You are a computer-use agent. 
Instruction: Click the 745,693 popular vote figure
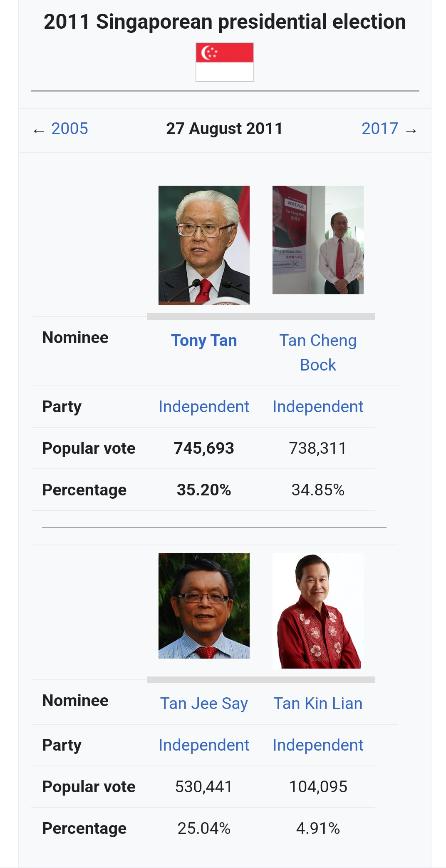pos(204,448)
